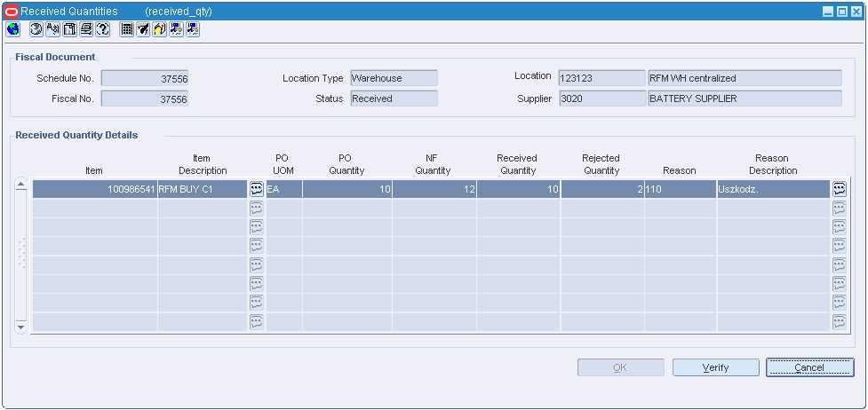Click the table scroll down arrow
This screenshot has width=868, height=410.
click(21, 327)
